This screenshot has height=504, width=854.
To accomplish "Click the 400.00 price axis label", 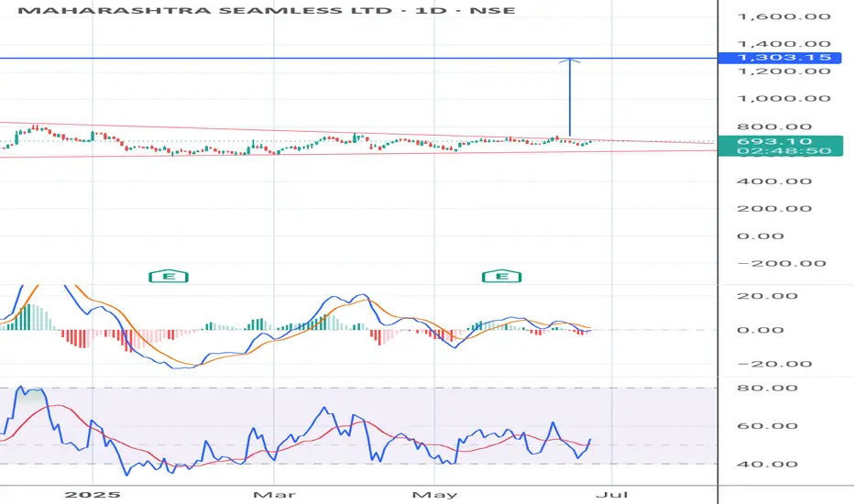I will click(x=774, y=181).
